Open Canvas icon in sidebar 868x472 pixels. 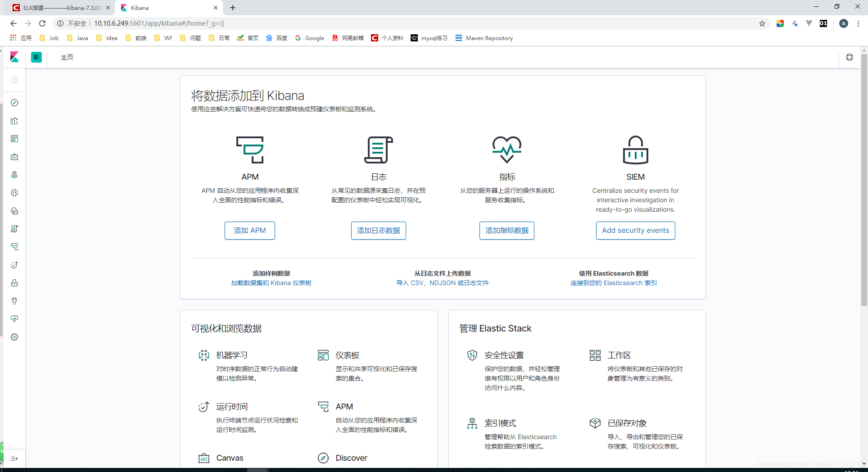coord(14,157)
